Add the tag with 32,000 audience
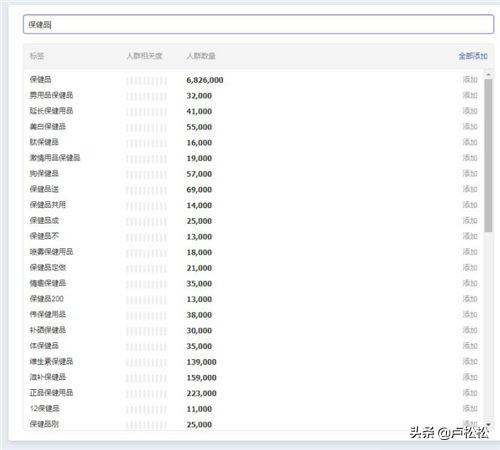This screenshot has width=500, height=450. 470,95
